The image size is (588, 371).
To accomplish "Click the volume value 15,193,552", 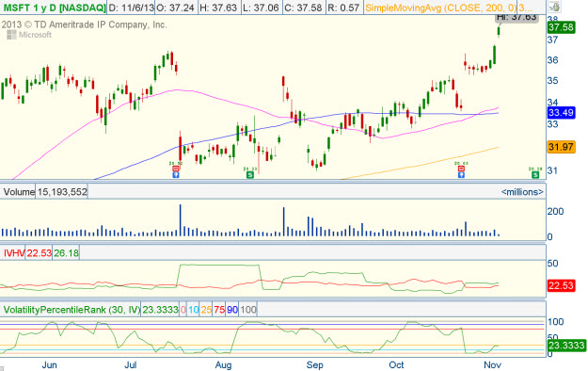I will [62, 192].
